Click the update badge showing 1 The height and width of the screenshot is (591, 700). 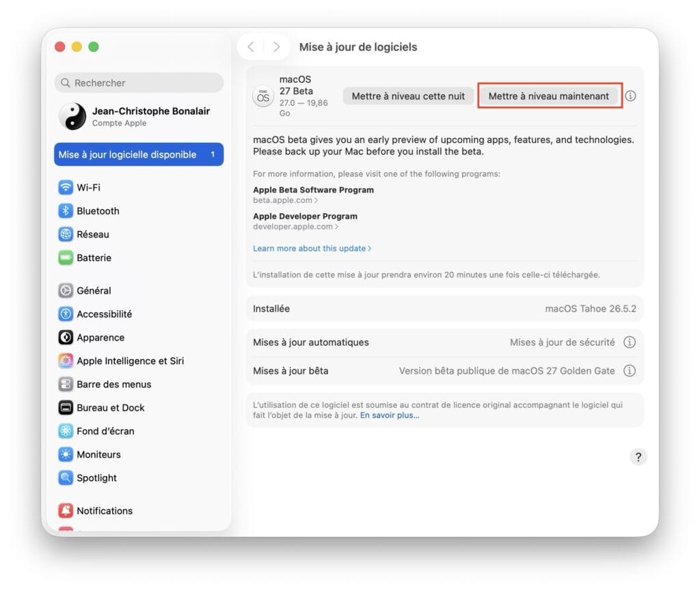click(x=213, y=154)
